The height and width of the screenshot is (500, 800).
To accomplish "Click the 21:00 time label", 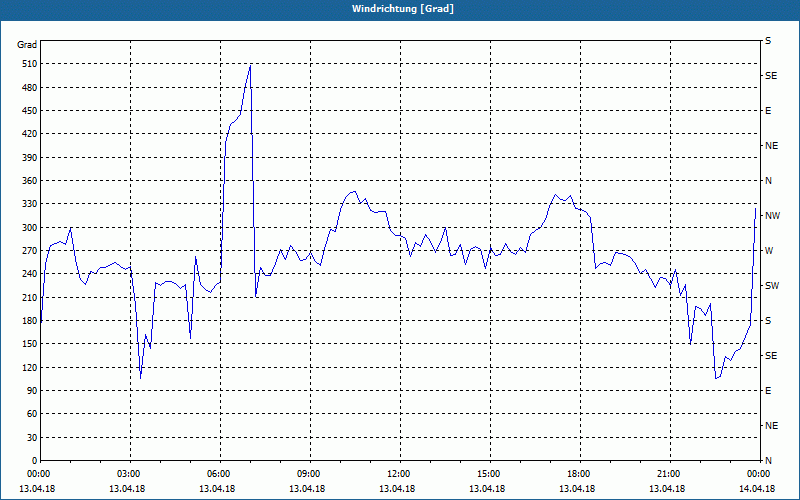I will tap(669, 474).
